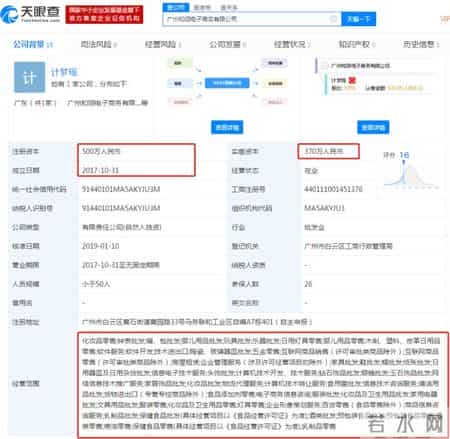
Task: Open the 经营状况 navigation tab
Action: pyautogui.click(x=292, y=44)
